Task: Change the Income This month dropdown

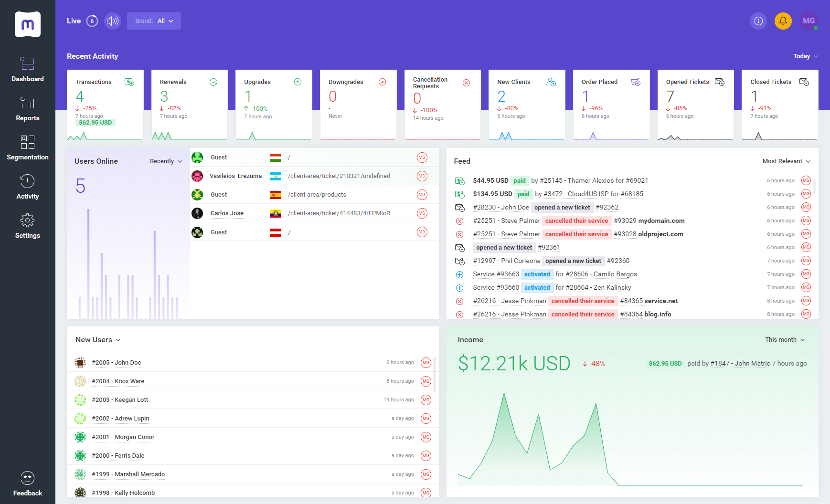Action: pyautogui.click(x=785, y=340)
